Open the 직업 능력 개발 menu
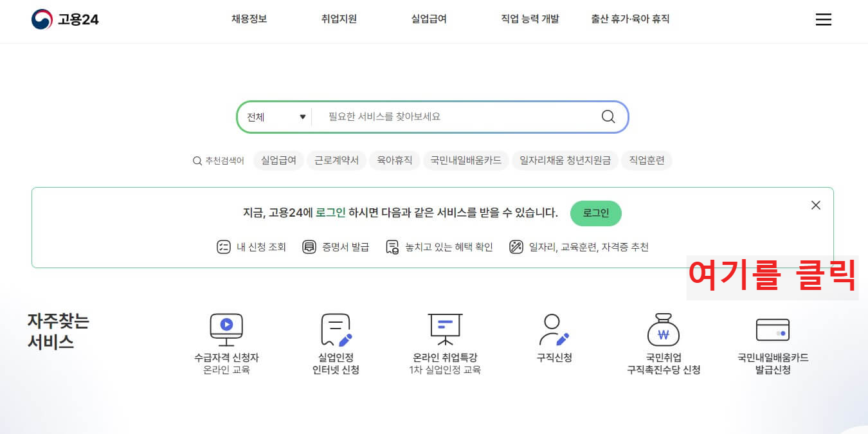This screenshot has height=434, width=868. pos(530,19)
